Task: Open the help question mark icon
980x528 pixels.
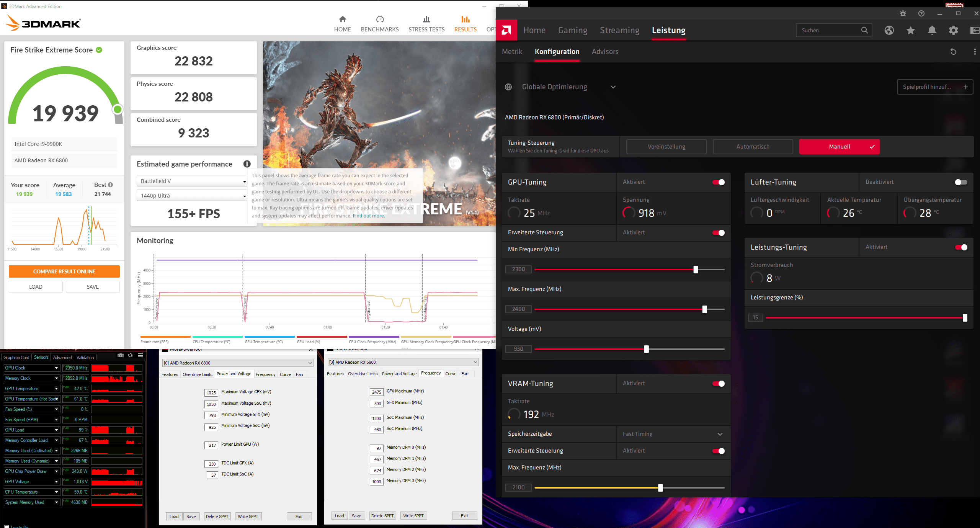Action: (x=921, y=13)
